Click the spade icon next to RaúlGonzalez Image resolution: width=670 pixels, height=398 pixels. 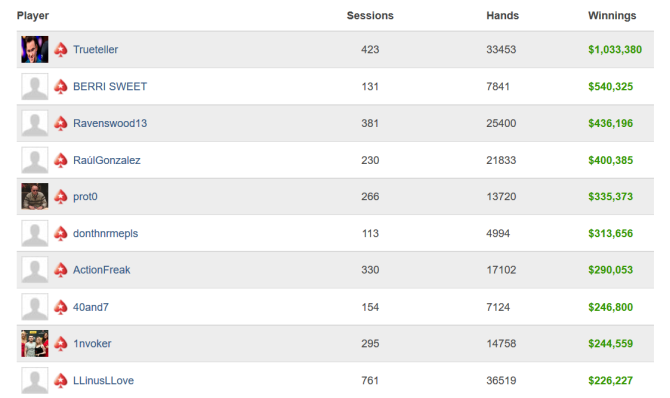point(61,160)
